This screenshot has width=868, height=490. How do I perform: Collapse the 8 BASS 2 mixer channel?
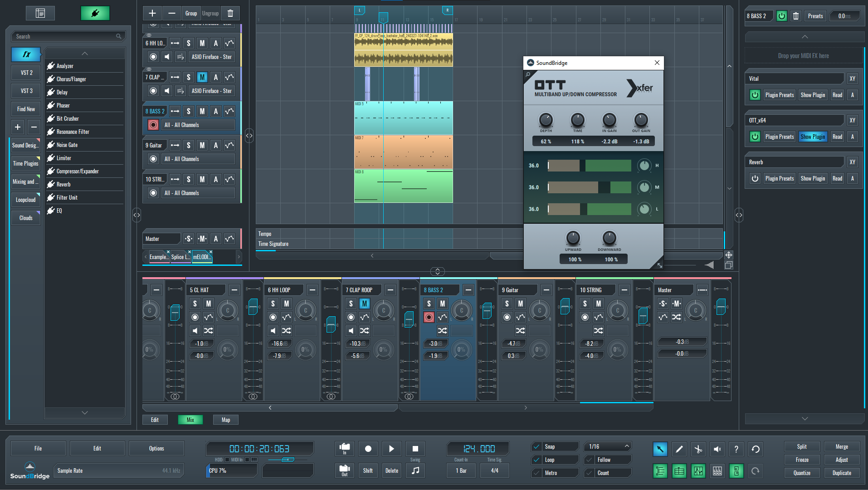pyautogui.click(x=468, y=290)
